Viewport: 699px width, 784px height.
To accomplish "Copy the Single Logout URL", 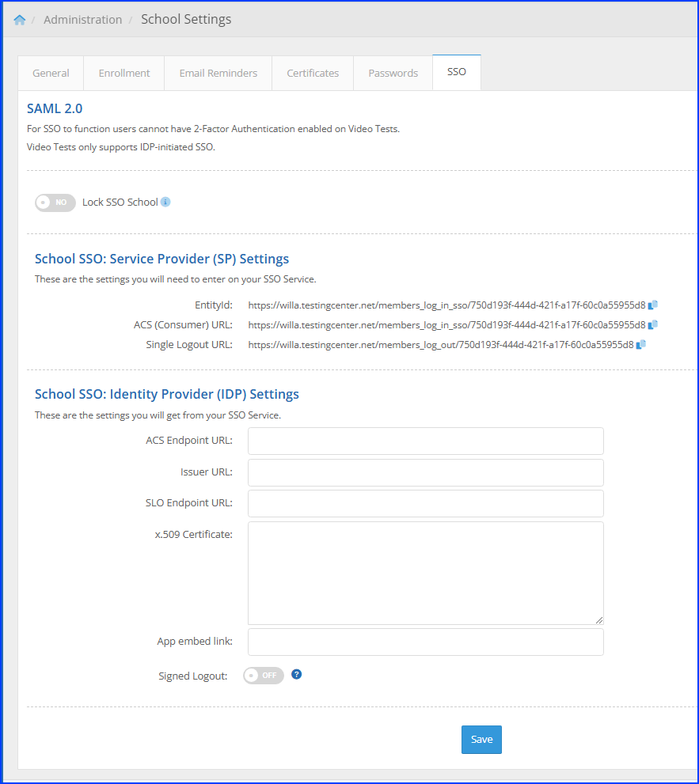I will click(641, 344).
